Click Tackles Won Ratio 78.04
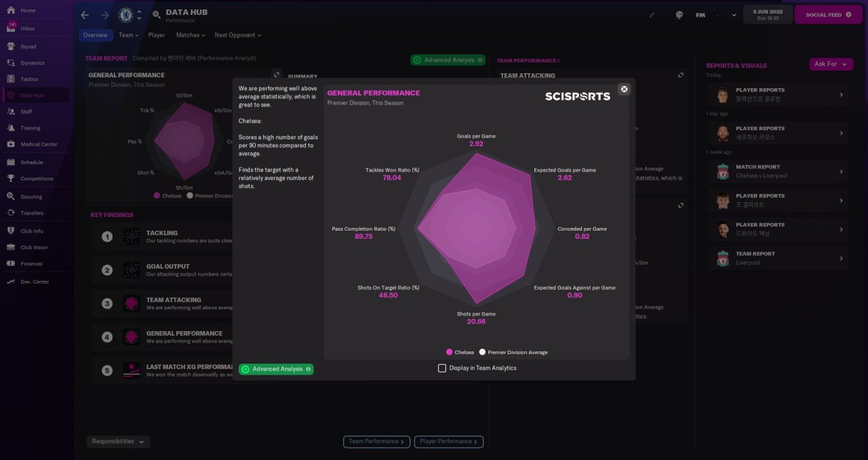The width and height of the screenshot is (868, 460). click(392, 178)
